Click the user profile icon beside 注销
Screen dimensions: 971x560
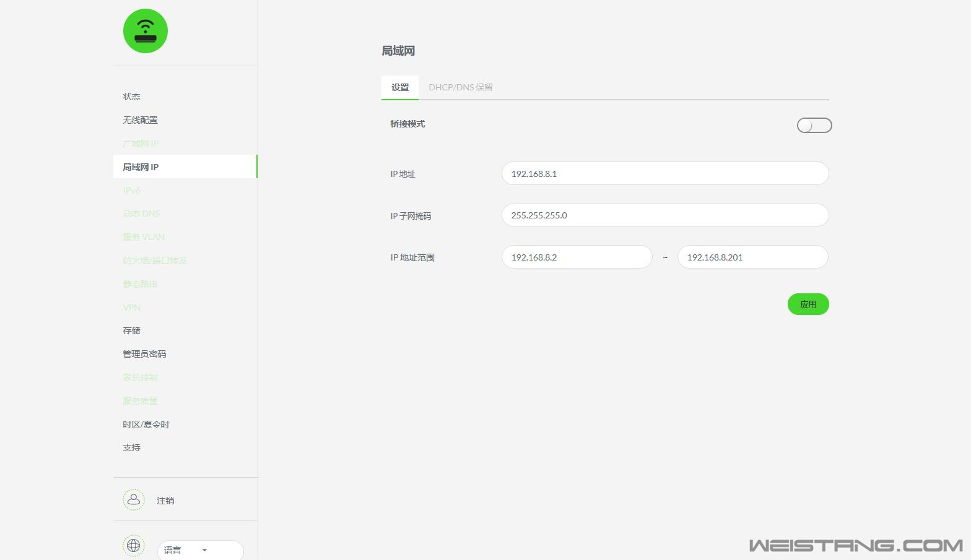133,500
